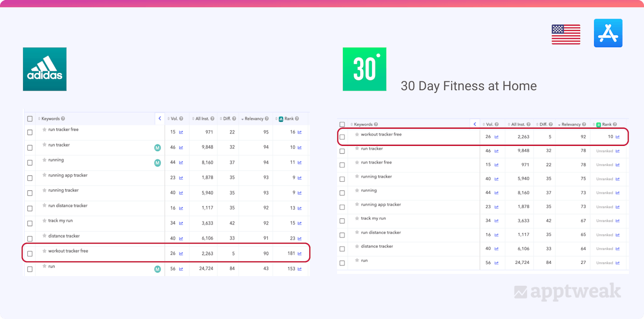644x319 pixels.
Task: Collapse keywords column using chevron in adidas table
Action: coord(159,118)
